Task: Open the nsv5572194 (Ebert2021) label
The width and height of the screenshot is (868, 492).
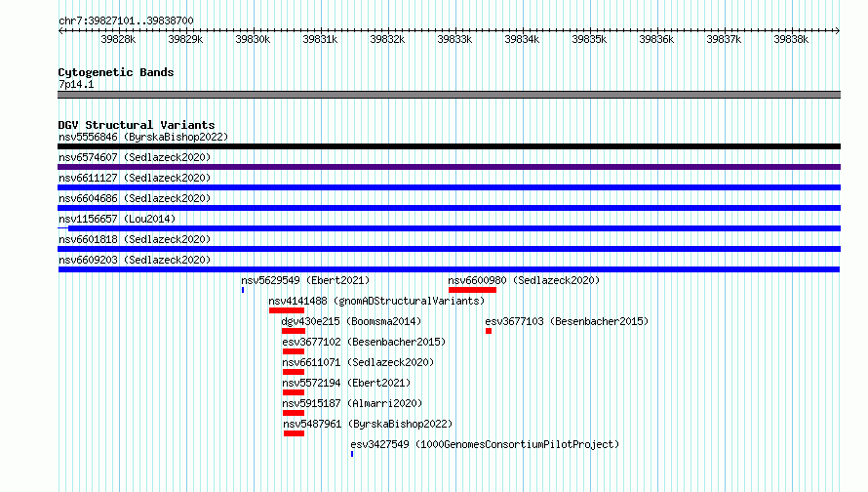Action: point(346,383)
